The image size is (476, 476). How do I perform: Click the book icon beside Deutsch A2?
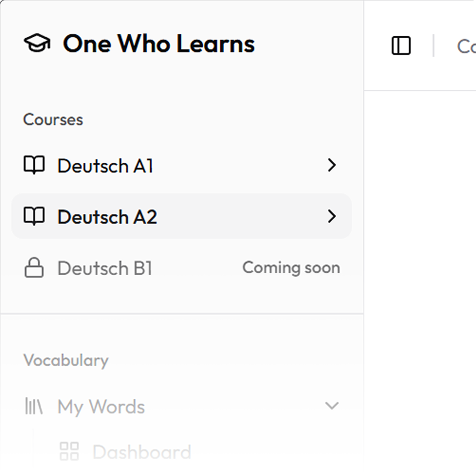point(34,217)
